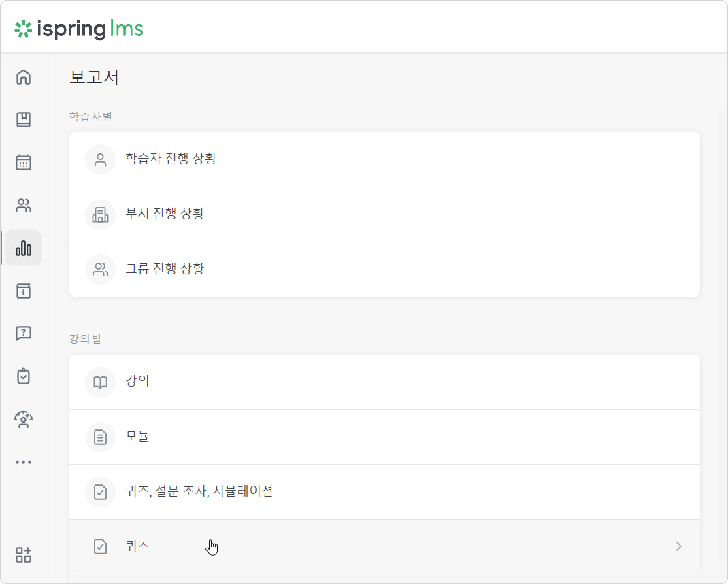Open the 학습자 진행 상황 report

tap(385, 160)
